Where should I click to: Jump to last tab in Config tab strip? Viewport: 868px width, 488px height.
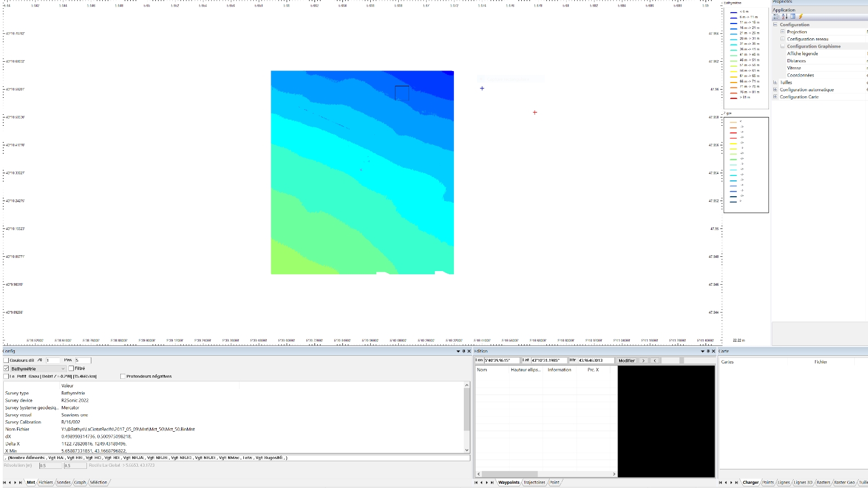pos(21,483)
